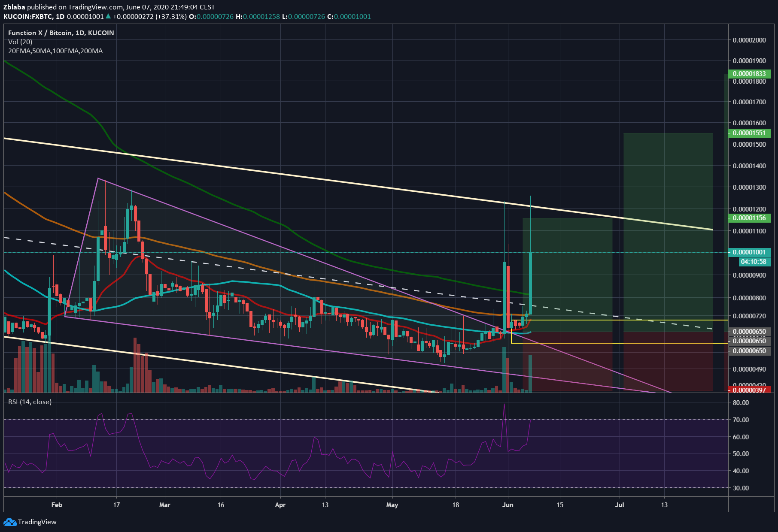Click the Vol (20) indicator label
This screenshot has width=778, height=532.
pos(20,42)
